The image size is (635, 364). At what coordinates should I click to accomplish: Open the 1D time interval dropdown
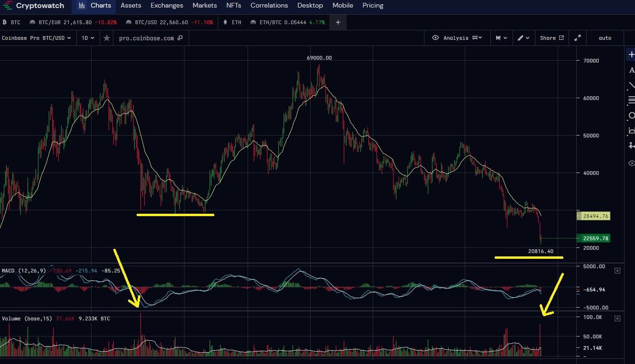88,38
